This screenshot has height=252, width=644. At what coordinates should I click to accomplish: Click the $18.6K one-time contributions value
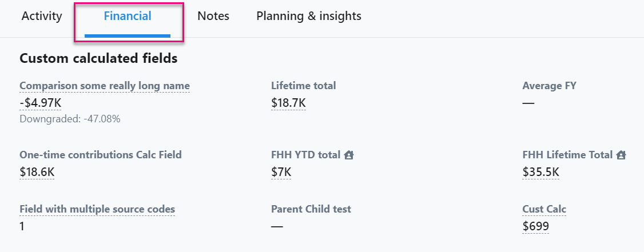[x=37, y=172]
